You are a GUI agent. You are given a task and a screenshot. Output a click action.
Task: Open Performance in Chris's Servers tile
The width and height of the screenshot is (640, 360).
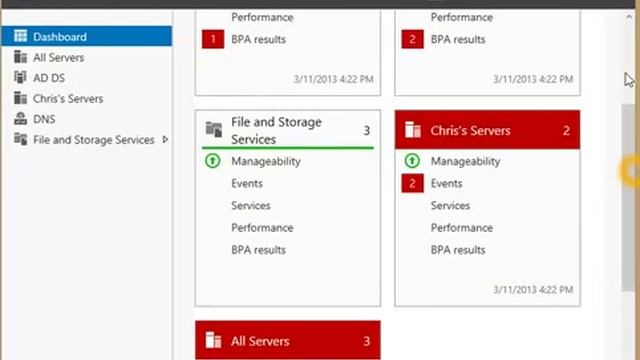pyautogui.click(x=462, y=228)
